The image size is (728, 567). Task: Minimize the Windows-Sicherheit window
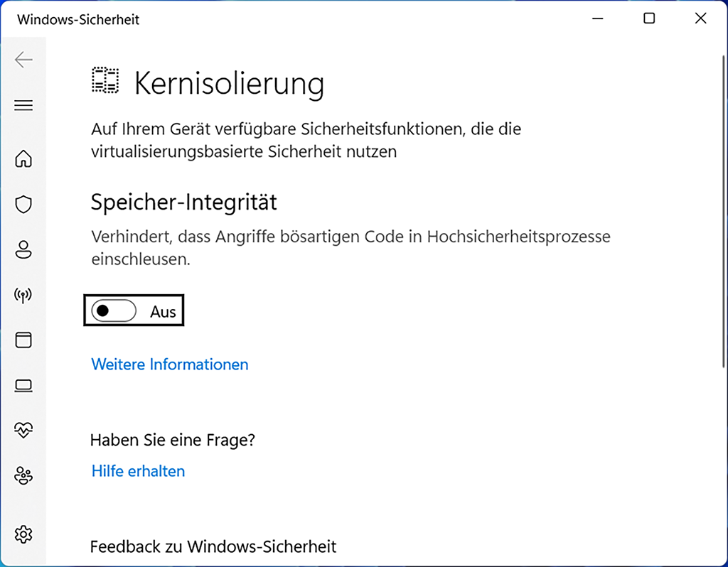point(598,19)
